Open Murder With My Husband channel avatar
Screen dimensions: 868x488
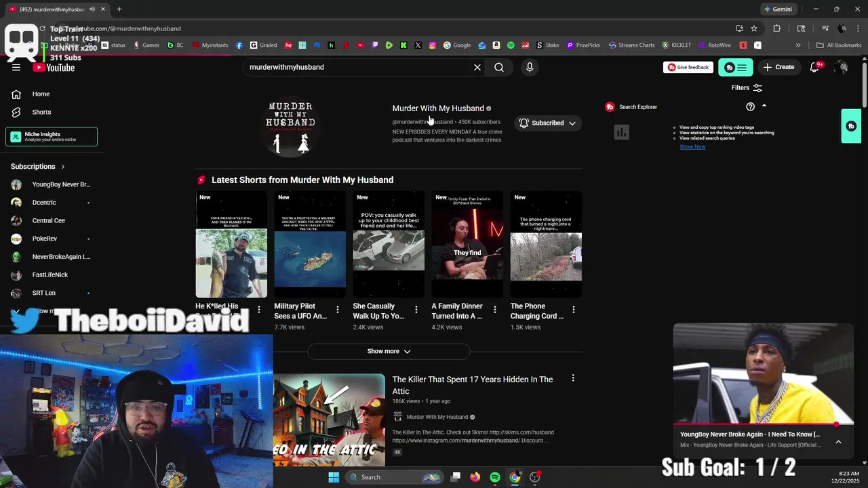pos(290,127)
